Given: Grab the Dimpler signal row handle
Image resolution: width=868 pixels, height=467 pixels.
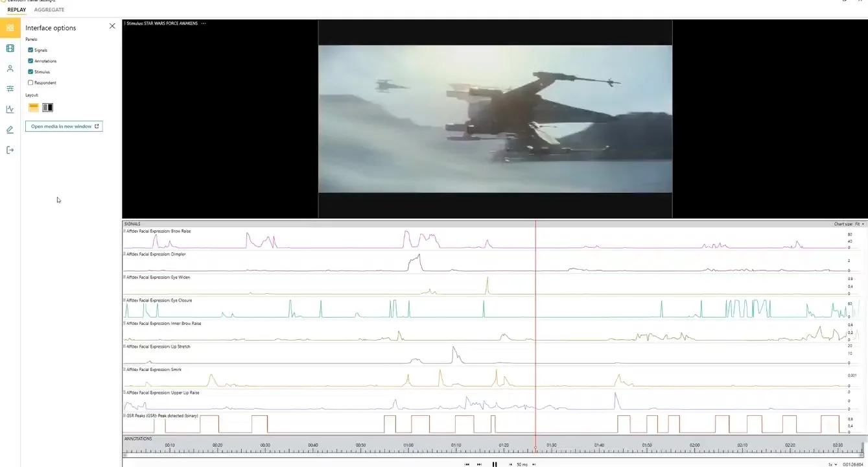Looking at the screenshot, I should click(x=124, y=254).
